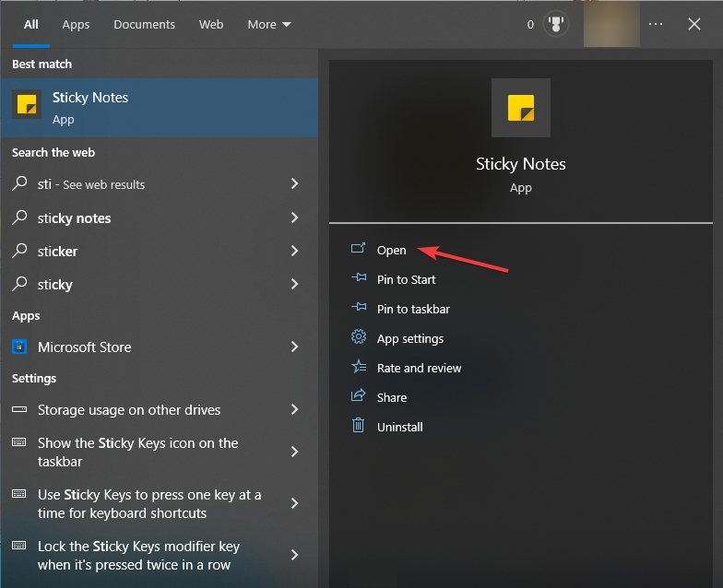Click the Pin to Start pin icon
This screenshot has width=723, height=588.
click(359, 277)
